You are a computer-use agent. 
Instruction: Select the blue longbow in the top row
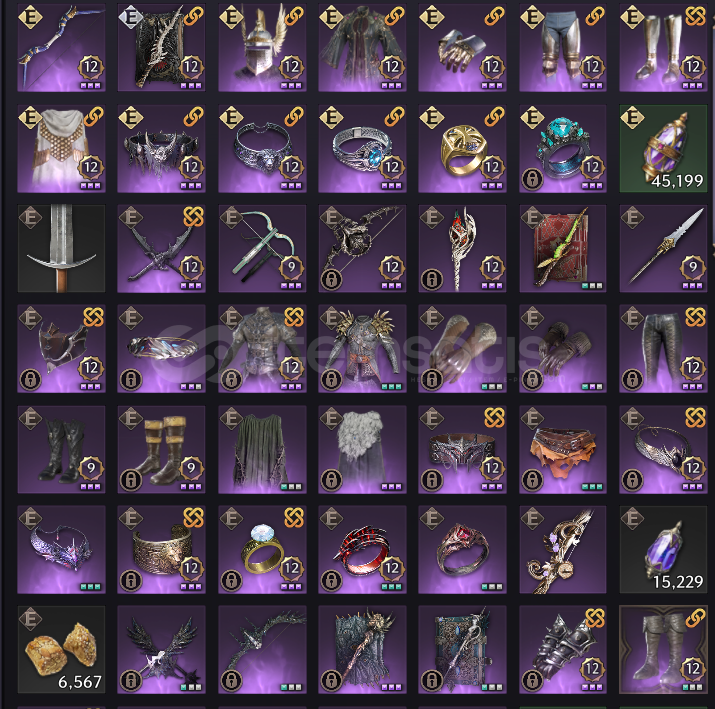click(x=61, y=48)
